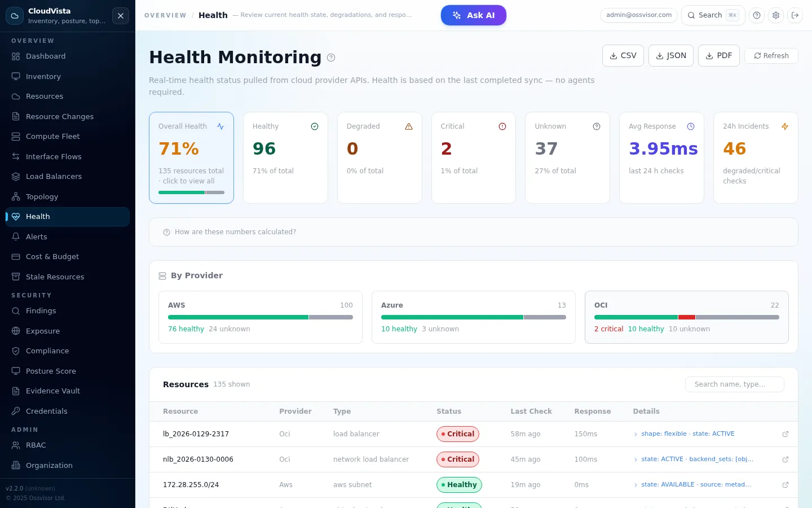Screen dimensions: 812x508
Task: Refresh the health data
Action: (771, 56)
